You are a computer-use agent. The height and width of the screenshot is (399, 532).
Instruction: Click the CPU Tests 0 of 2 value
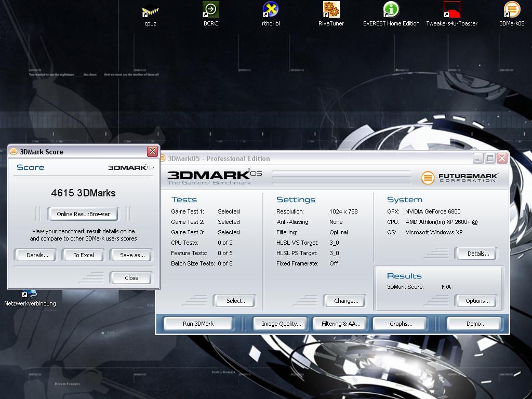(225, 243)
